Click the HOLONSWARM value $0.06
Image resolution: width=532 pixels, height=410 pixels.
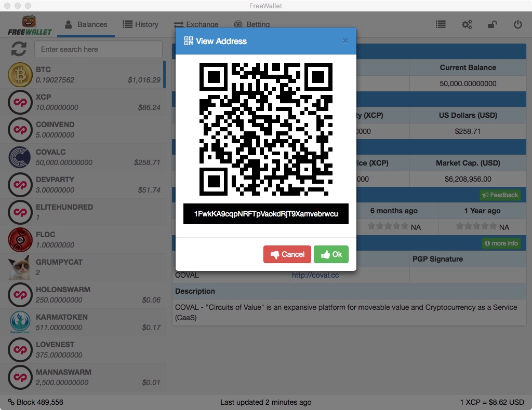click(151, 300)
